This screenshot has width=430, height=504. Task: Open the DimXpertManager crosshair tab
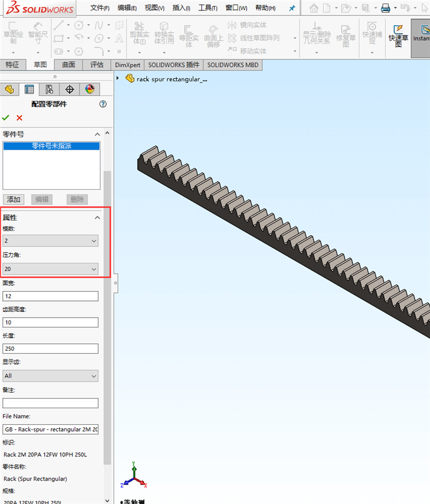tap(69, 89)
